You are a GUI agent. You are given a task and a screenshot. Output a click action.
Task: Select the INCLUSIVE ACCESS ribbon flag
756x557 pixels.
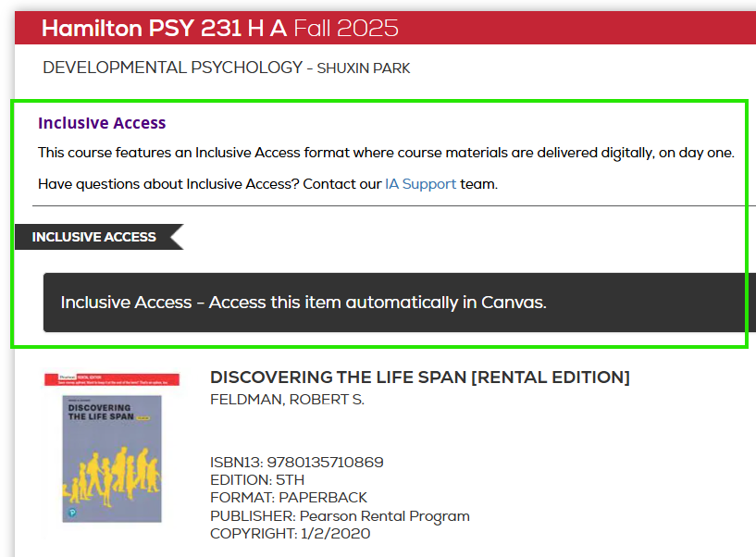point(91,237)
